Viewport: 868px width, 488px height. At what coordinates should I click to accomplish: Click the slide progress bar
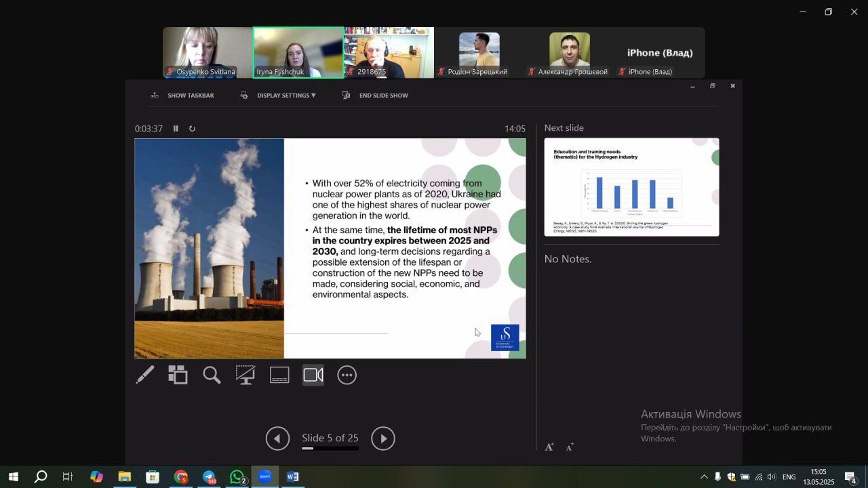point(330,449)
